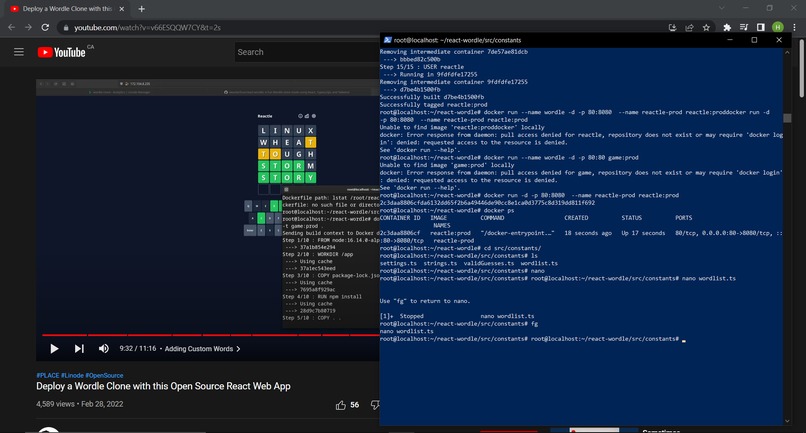Go back in Chrome browser history

click(x=11, y=27)
